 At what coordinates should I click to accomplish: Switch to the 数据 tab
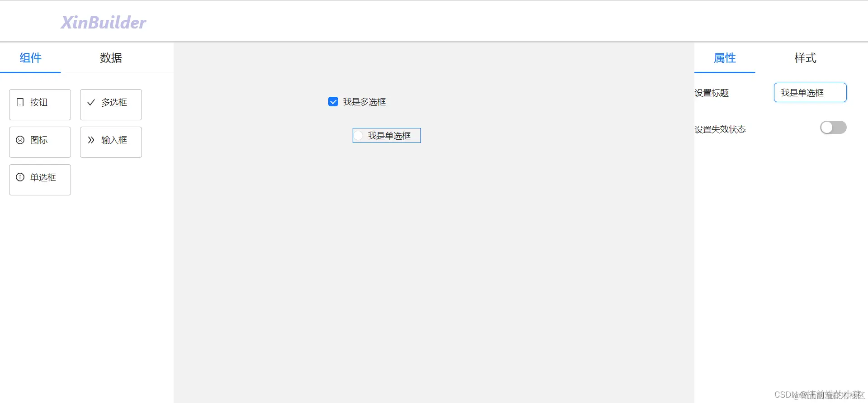(x=111, y=58)
